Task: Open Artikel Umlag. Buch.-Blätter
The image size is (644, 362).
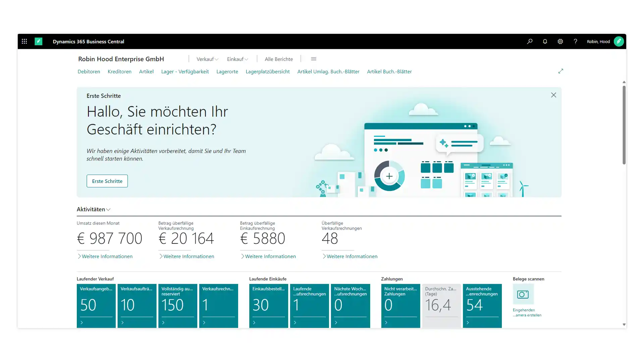Action: pos(328,71)
